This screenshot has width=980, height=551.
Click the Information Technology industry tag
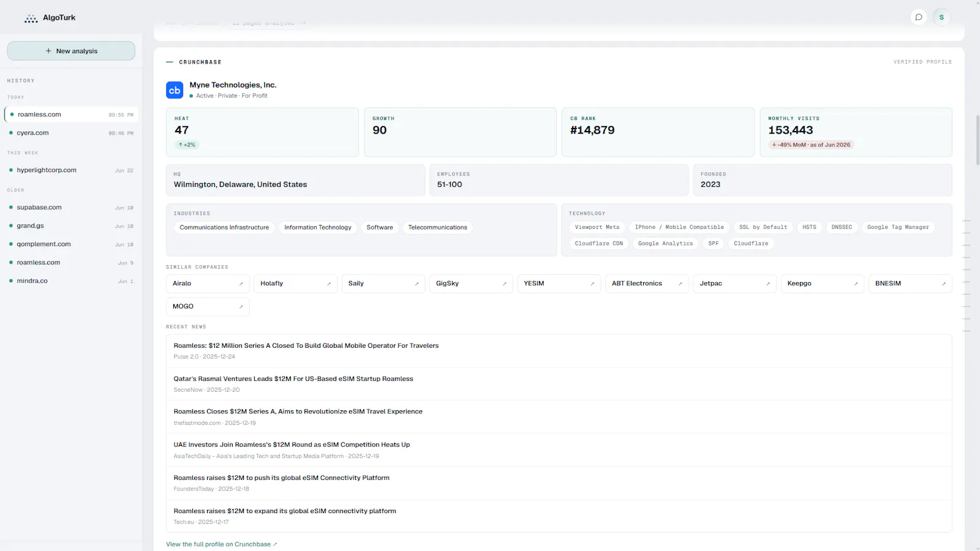[x=318, y=228]
